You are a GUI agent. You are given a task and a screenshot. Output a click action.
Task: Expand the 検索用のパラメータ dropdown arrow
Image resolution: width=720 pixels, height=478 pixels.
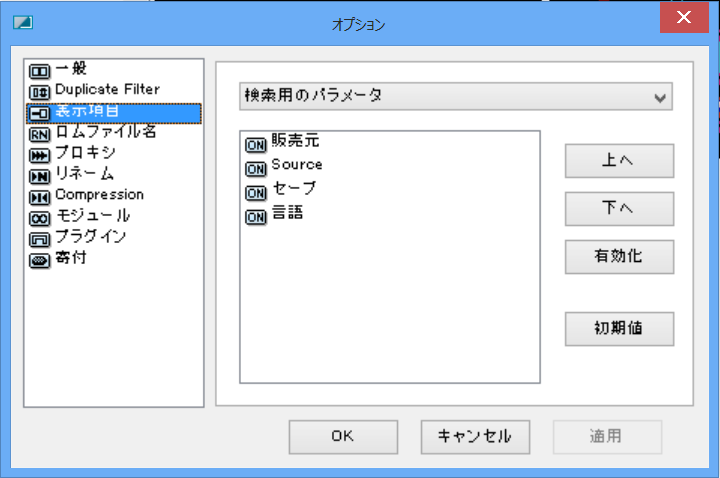(660, 97)
